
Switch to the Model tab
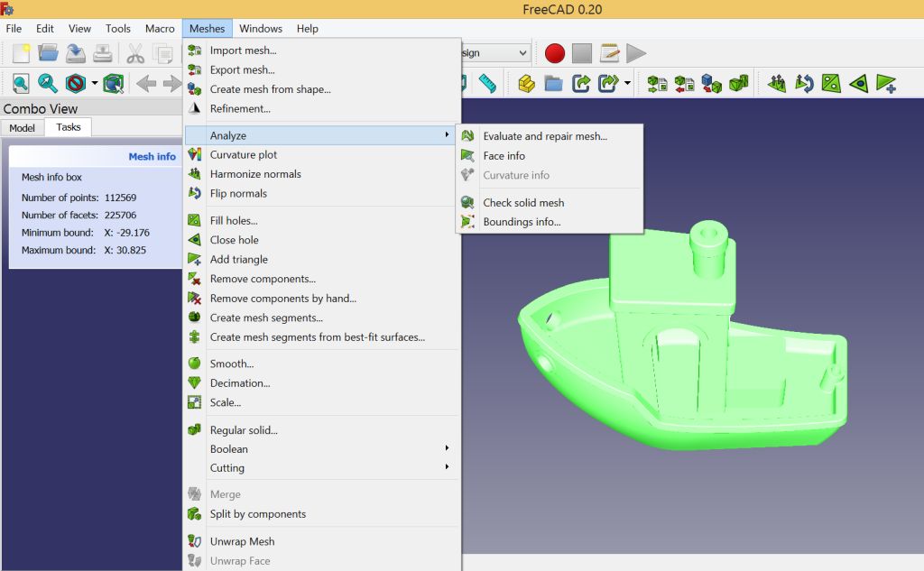[x=22, y=128]
